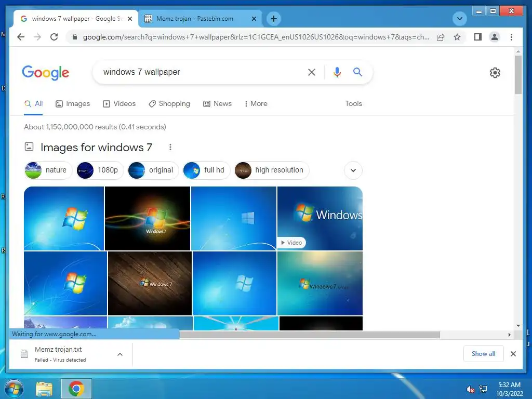Close the windows 7 wallpaper Google tab
The height and width of the screenshot is (399, 532).
point(129,19)
